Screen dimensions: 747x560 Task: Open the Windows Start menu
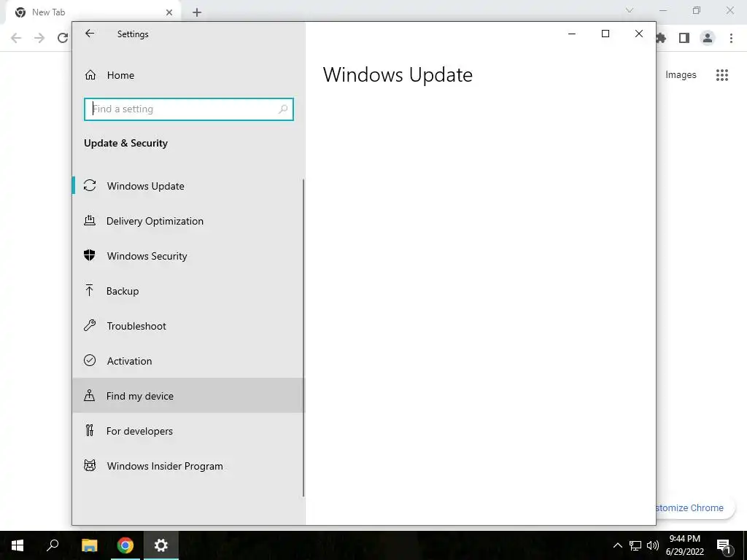pyautogui.click(x=18, y=545)
